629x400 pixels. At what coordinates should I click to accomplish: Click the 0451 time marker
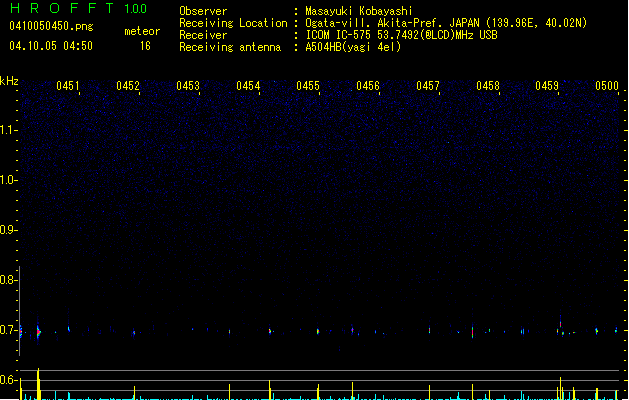[68, 87]
